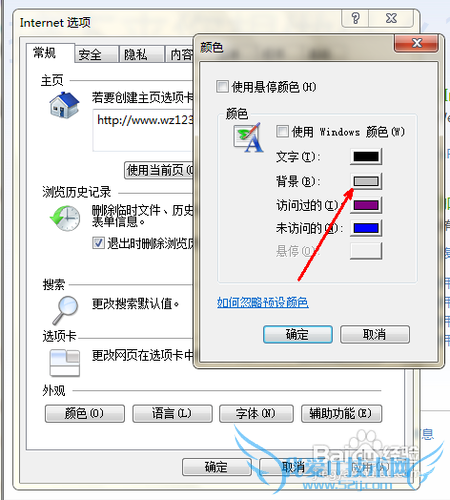Switch to the 安全 tab
Image resolution: width=450 pixels, height=500 pixels.
(x=96, y=54)
